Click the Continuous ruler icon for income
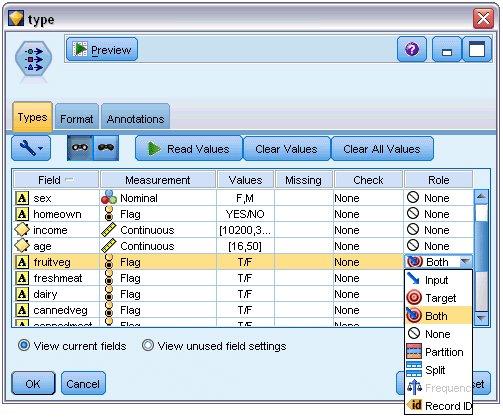503x418 pixels. pos(109,230)
